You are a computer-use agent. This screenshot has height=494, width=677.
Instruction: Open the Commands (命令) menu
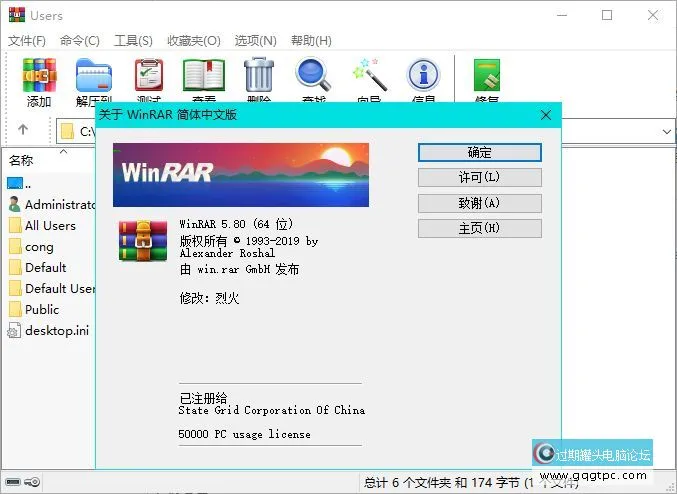tap(80, 41)
